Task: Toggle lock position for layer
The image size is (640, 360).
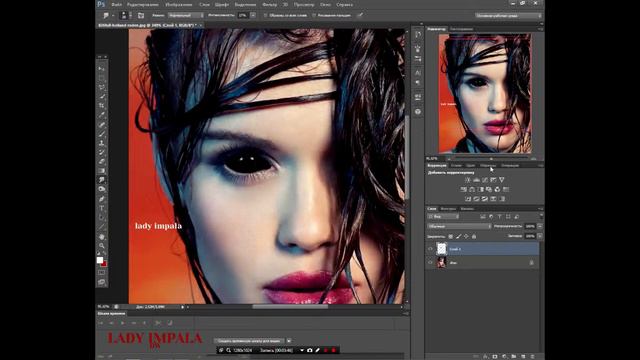Action: (x=466, y=236)
